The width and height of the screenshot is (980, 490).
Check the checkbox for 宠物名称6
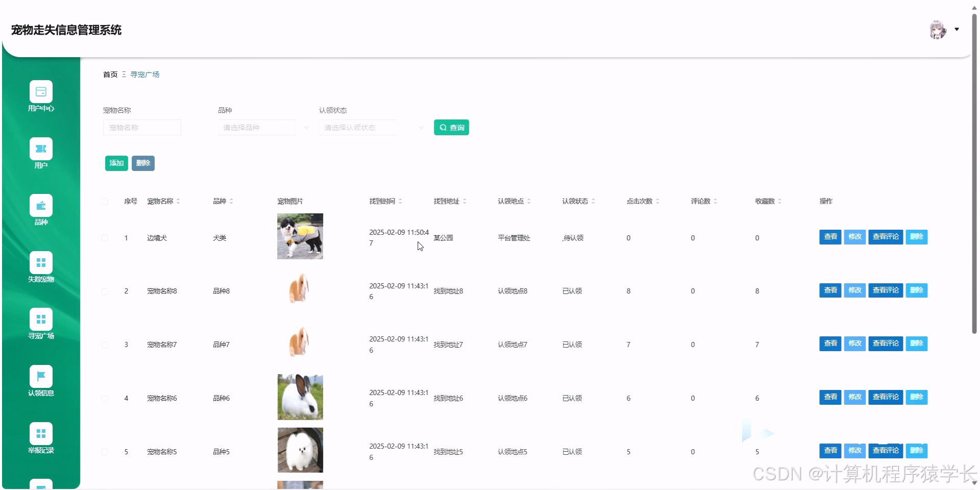[x=105, y=399]
